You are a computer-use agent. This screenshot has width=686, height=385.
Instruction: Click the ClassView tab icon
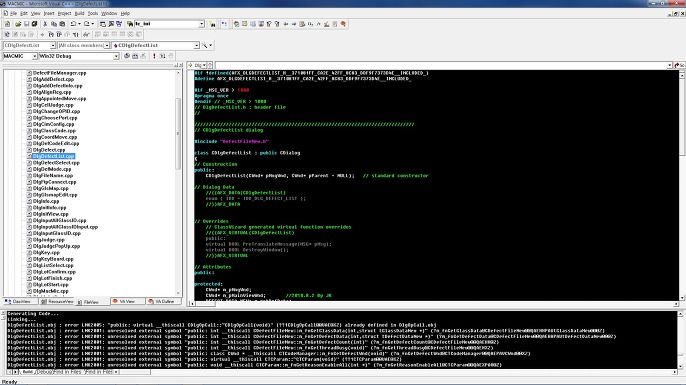pos(8,301)
